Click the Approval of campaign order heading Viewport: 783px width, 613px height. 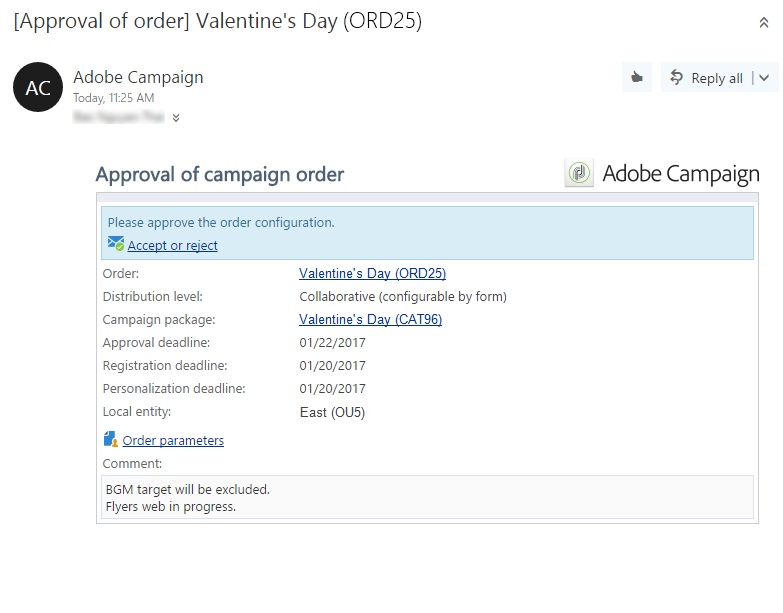tap(220, 175)
